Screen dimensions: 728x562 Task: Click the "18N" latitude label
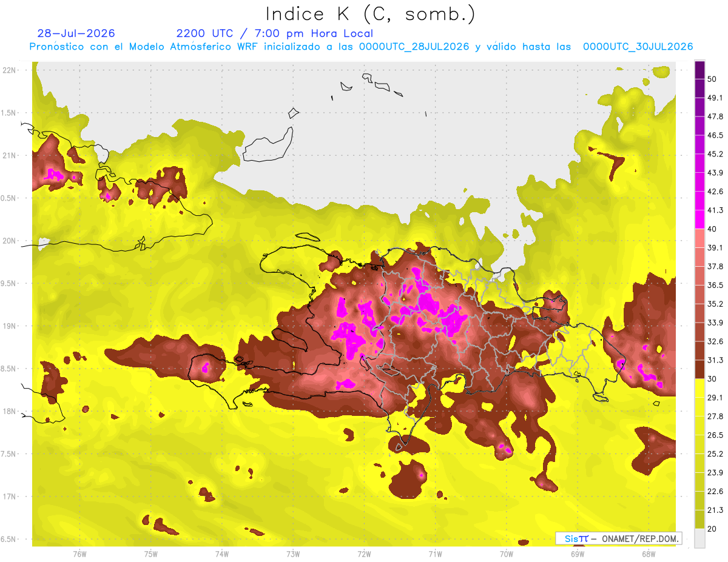(x=10, y=411)
